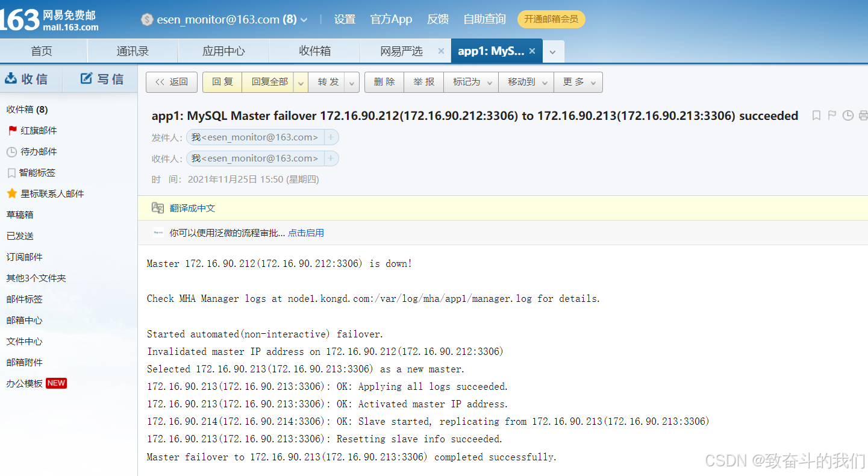Expand 其他3个文件夹 in the sidebar
This screenshot has height=476, width=868.
36,278
